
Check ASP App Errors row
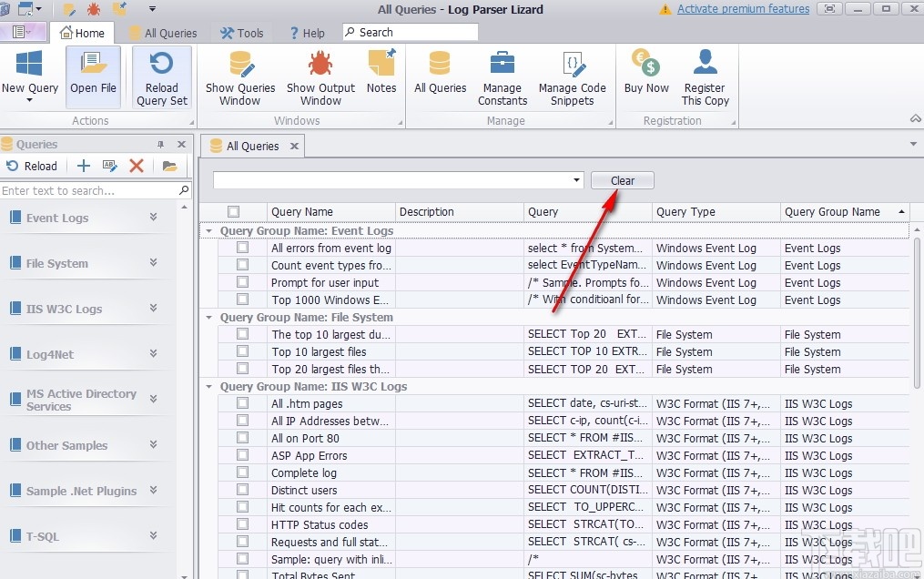242,454
